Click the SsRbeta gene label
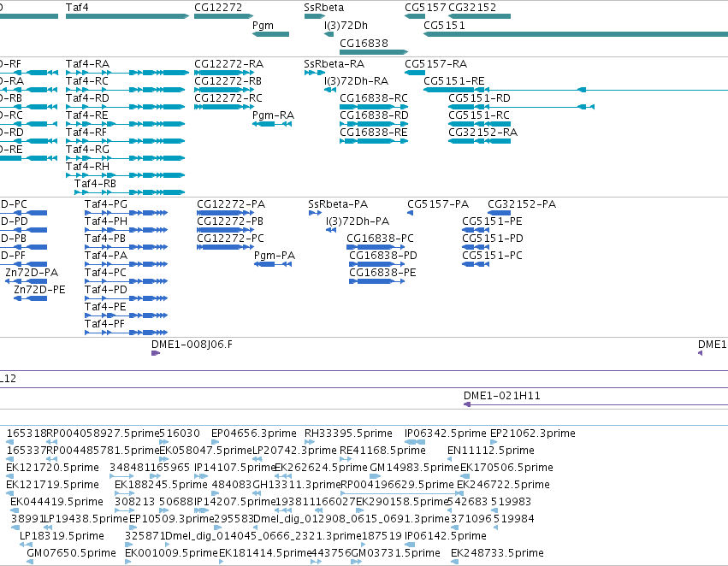 324,8
